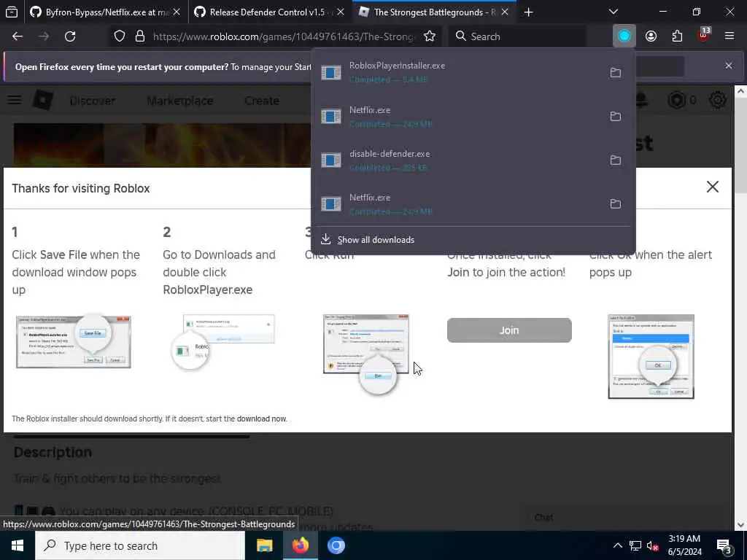Open disable-defender.exe download entry
This screenshot has width=747, height=560.
point(457,160)
